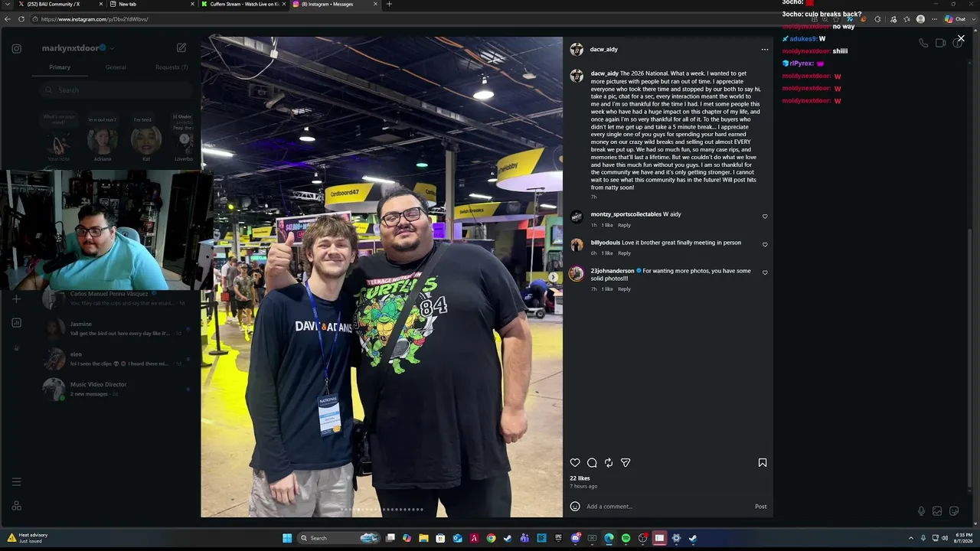Image resolution: width=980 pixels, height=551 pixels.
Task: Close the New tab browser tab
Action: [192, 4]
